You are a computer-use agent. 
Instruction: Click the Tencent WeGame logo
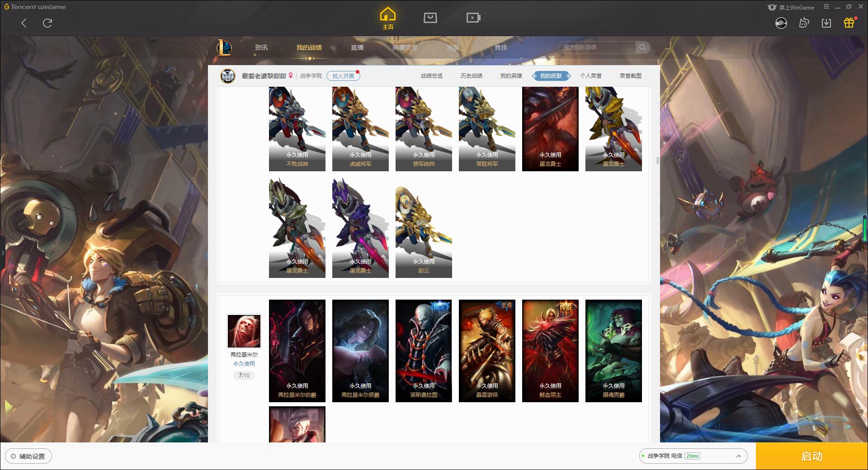pos(35,7)
